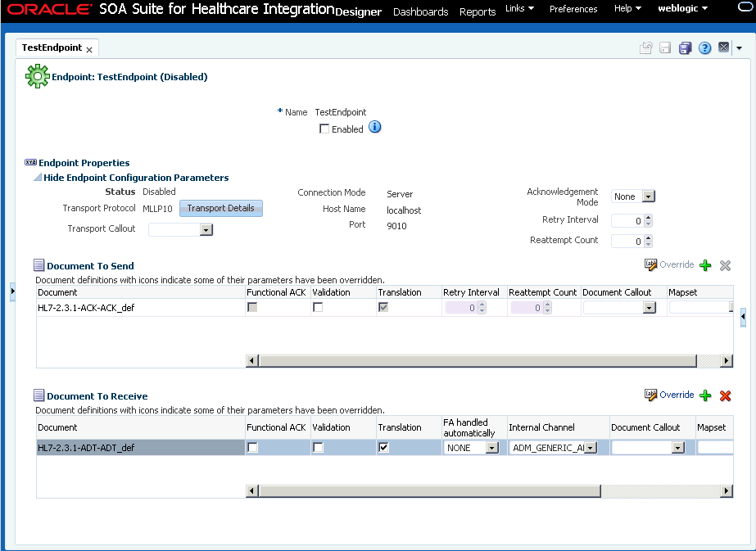The height and width of the screenshot is (551, 756).
Task: Click Override link in Document To Receive
Action: click(x=677, y=395)
